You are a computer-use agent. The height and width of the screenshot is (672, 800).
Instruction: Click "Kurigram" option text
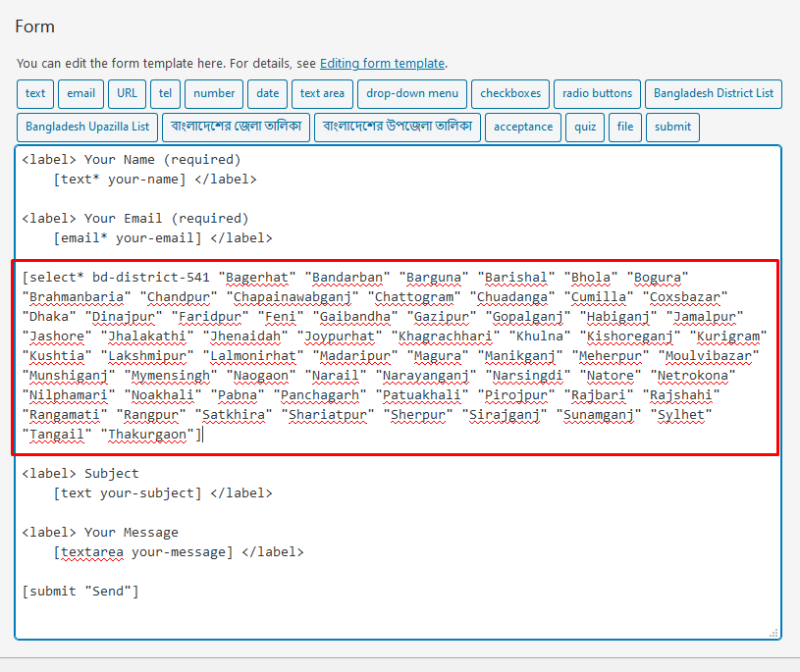728,336
